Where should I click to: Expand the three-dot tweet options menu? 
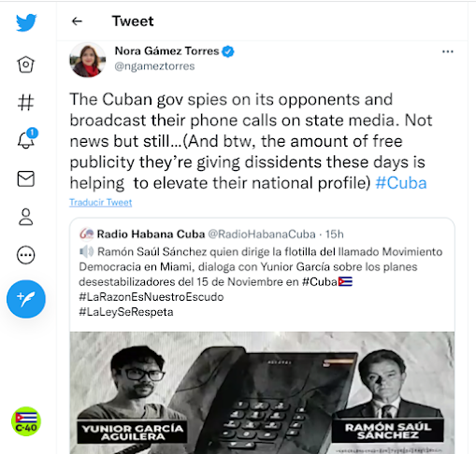pyautogui.click(x=448, y=51)
